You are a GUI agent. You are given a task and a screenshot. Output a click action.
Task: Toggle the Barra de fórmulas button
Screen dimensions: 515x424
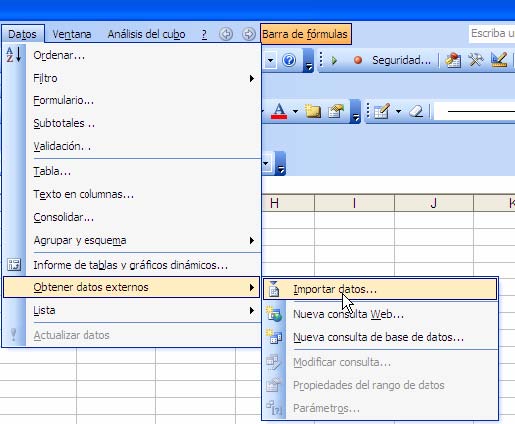click(305, 34)
